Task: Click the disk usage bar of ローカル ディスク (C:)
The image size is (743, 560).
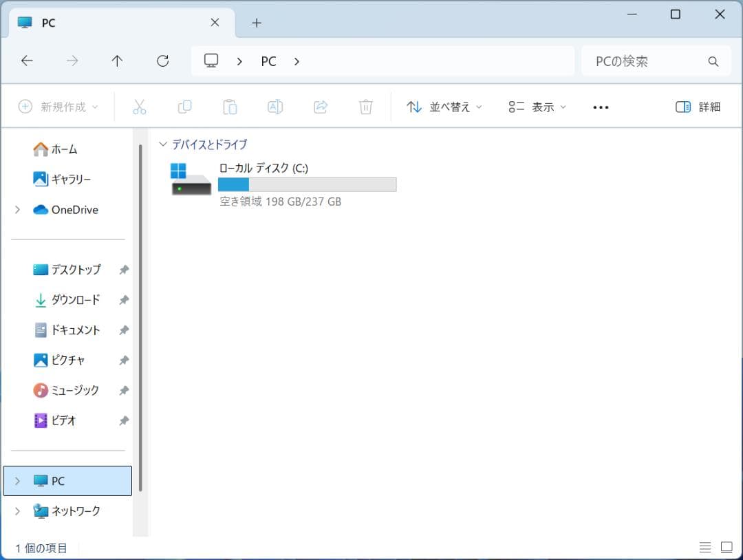Action: coord(308,184)
